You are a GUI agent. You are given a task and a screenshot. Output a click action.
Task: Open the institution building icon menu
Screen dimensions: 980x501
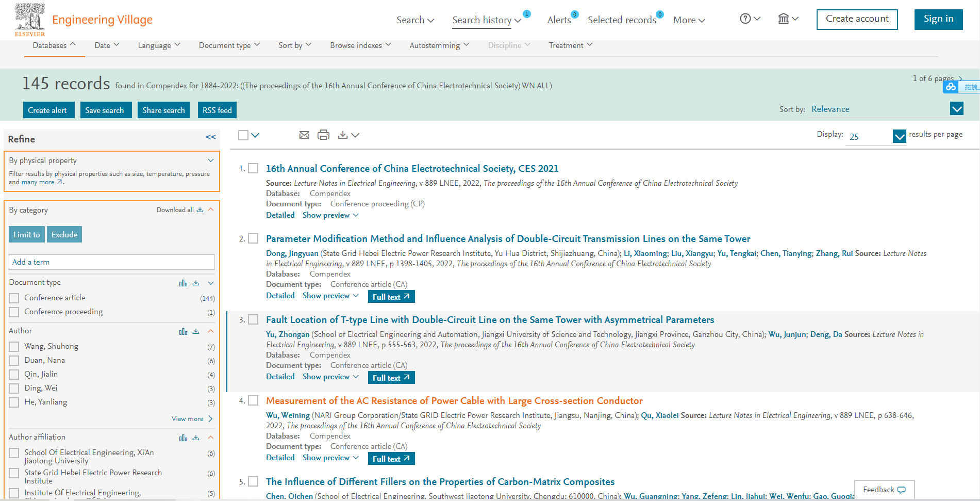coord(784,19)
